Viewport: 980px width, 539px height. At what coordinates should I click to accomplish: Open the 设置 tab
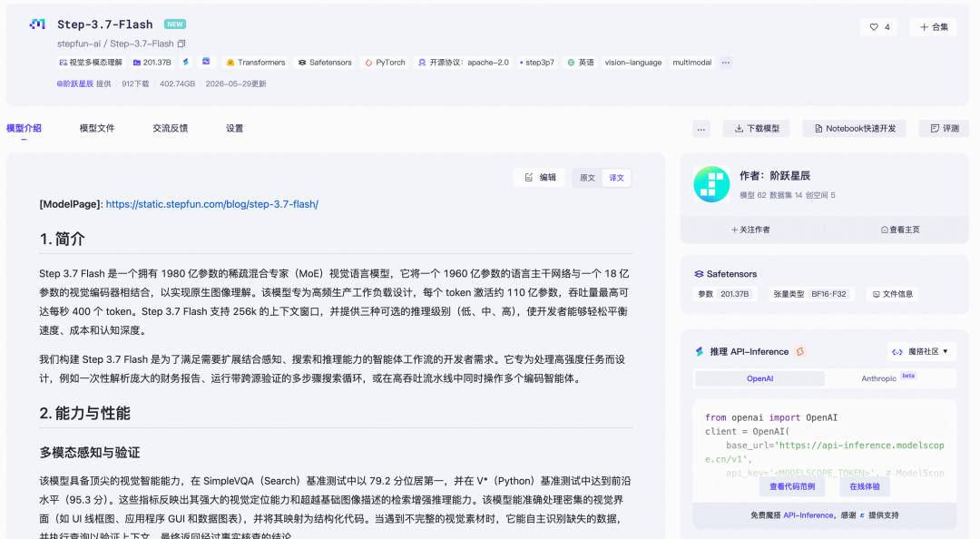tap(234, 128)
